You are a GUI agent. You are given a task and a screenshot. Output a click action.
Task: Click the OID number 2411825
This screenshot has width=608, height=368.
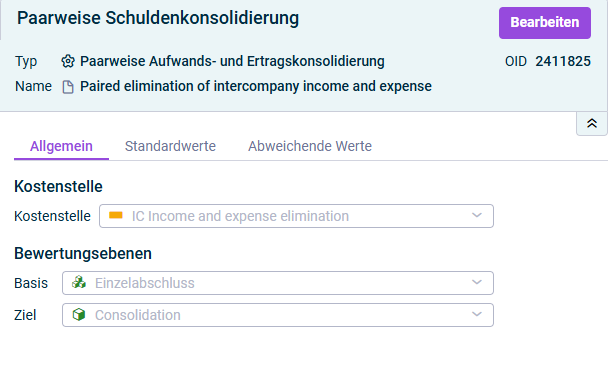tap(563, 61)
